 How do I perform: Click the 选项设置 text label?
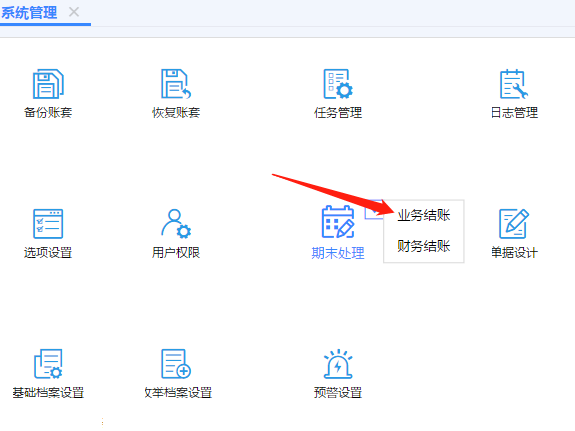(x=48, y=252)
